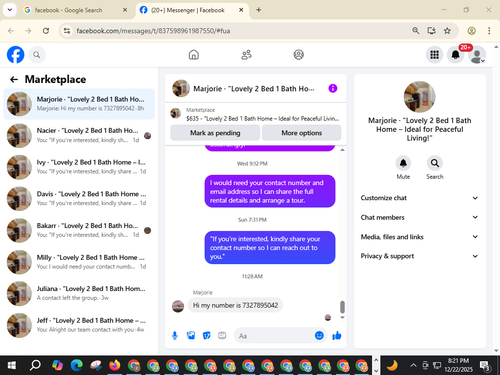Click the chat message list scrollbar thumb
The height and width of the screenshot is (375, 500).
(342, 307)
